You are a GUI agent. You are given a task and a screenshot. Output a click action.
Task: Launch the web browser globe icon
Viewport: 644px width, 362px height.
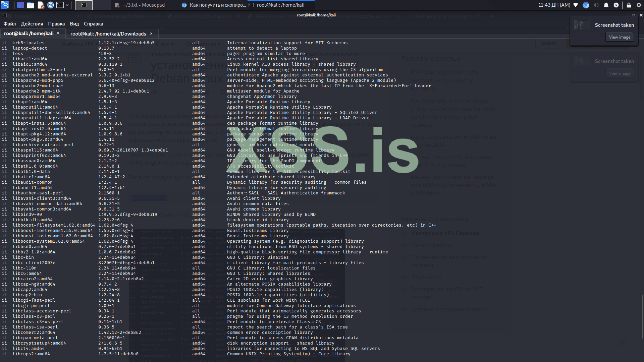50,5
